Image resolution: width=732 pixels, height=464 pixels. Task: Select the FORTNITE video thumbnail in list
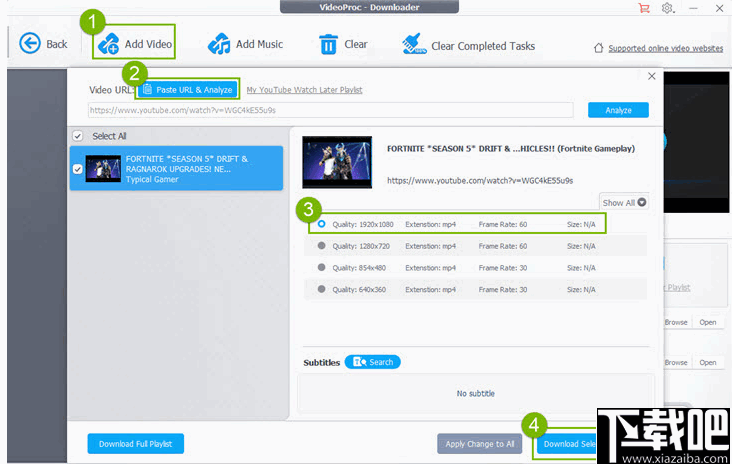pos(103,169)
